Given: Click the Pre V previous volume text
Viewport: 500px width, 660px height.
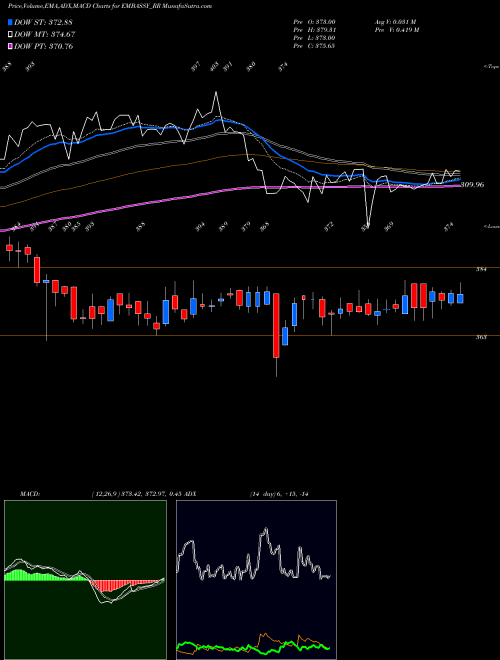Looking at the screenshot, I should (397, 30).
